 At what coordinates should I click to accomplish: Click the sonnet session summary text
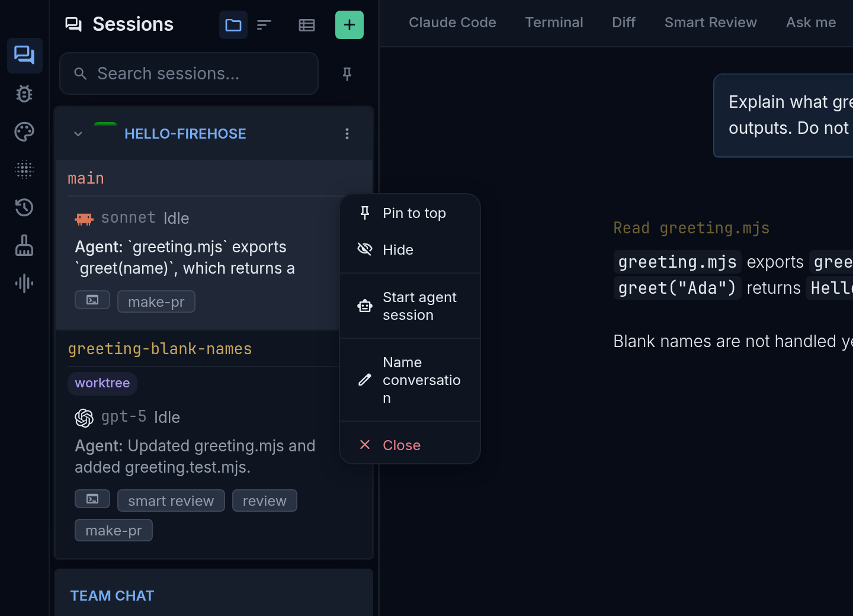coord(185,258)
